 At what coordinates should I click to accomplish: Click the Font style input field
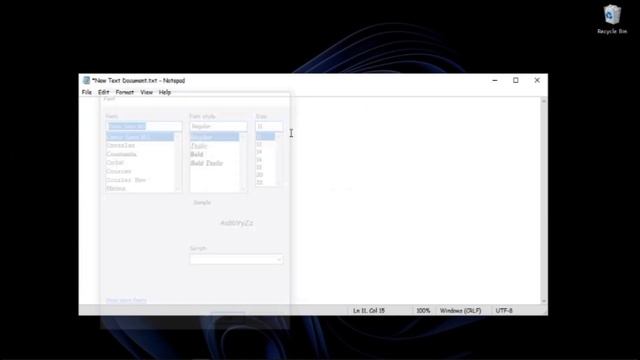pos(218,127)
